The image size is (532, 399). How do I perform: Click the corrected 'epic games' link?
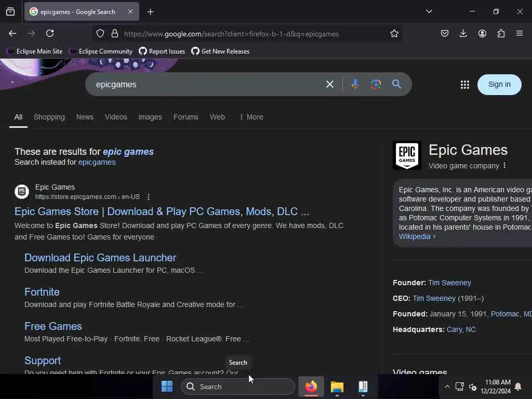[x=128, y=152]
